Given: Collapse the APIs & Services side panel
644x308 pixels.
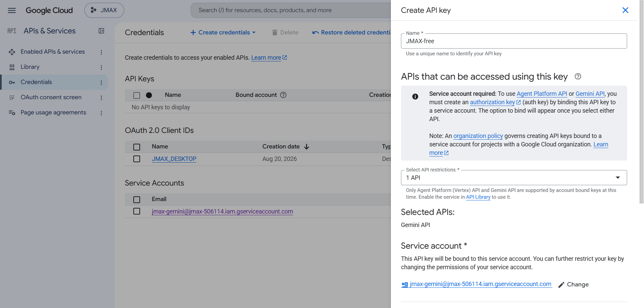Looking at the screenshot, I should pyautogui.click(x=101, y=31).
